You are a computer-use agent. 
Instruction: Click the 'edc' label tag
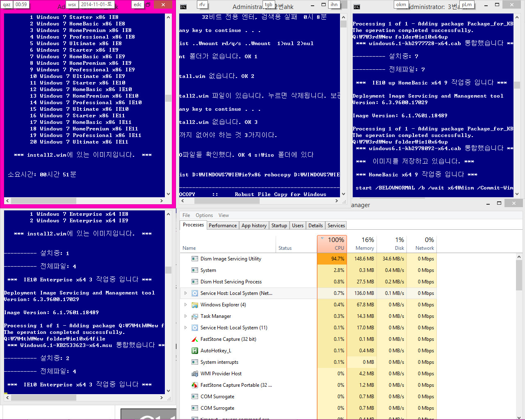[x=137, y=5]
